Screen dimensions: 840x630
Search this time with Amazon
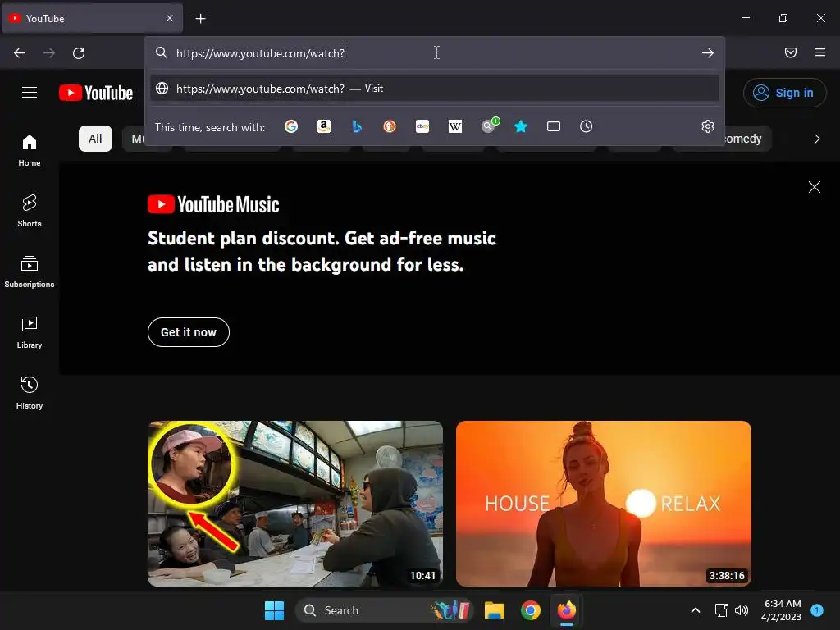coord(323,126)
